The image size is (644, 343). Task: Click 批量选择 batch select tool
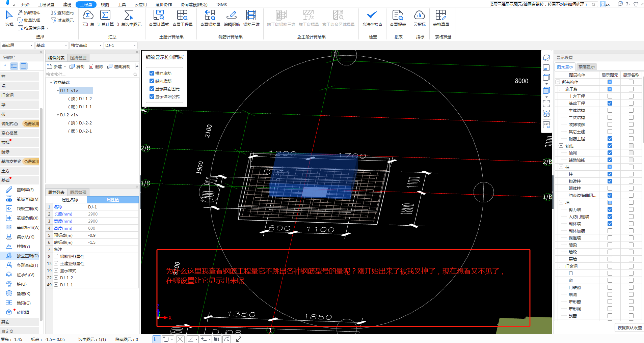click(29, 20)
